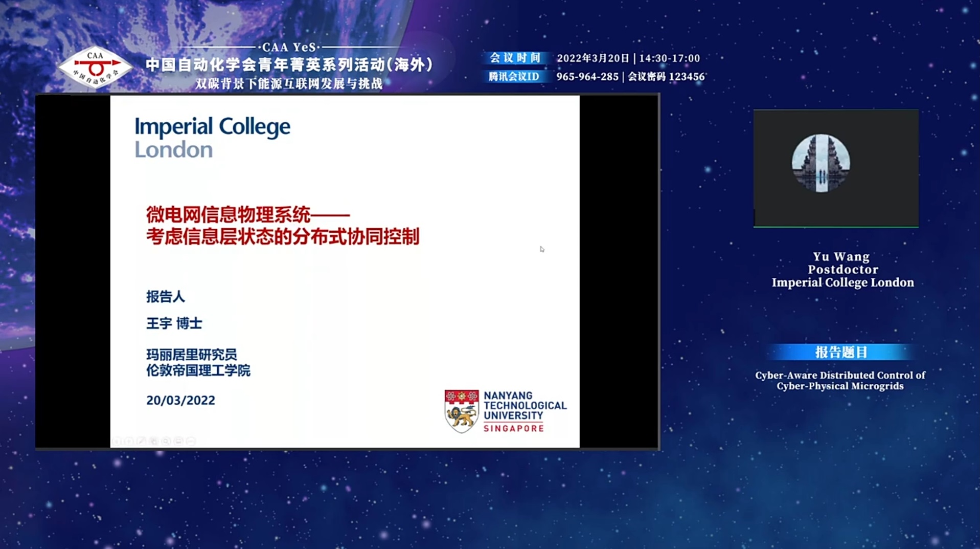This screenshot has height=549, width=980.
Task: Click the 腾讯会议ID label badge
Action: click(x=514, y=77)
